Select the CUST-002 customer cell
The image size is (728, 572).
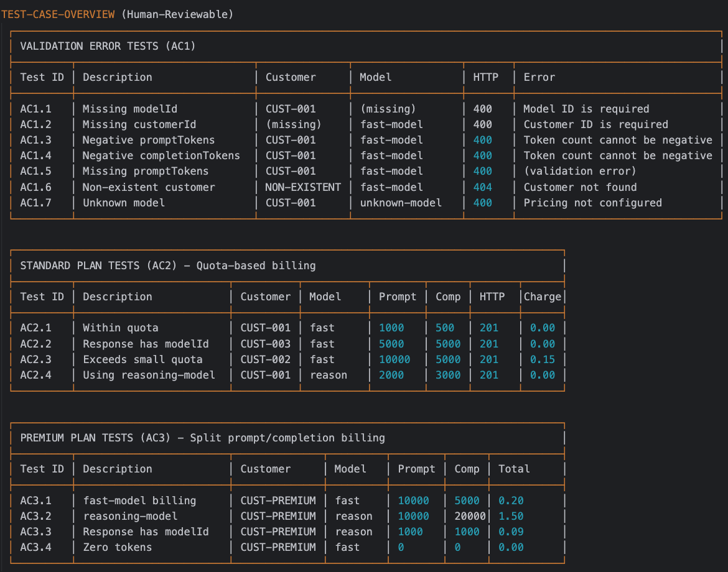click(265, 359)
